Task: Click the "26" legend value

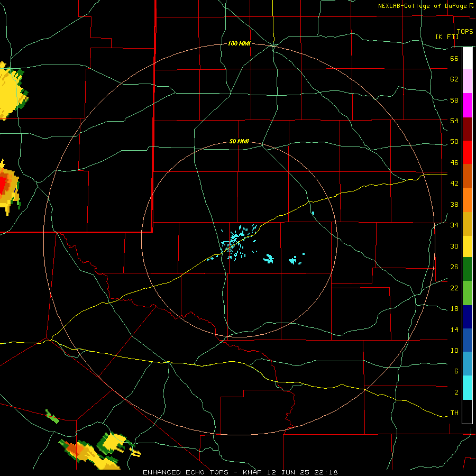Action: click(x=454, y=267)
